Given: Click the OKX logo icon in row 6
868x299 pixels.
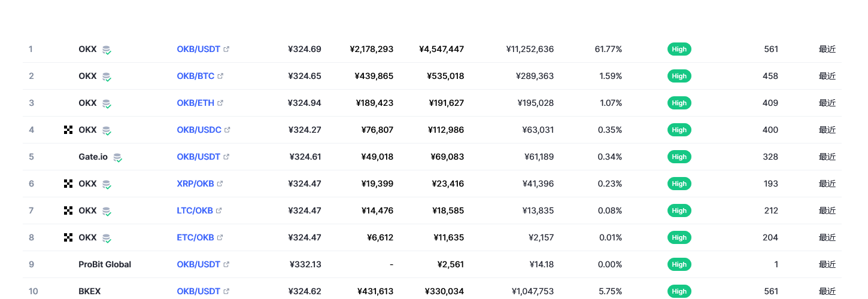Looking at the screenshot, I should (68, 184).
